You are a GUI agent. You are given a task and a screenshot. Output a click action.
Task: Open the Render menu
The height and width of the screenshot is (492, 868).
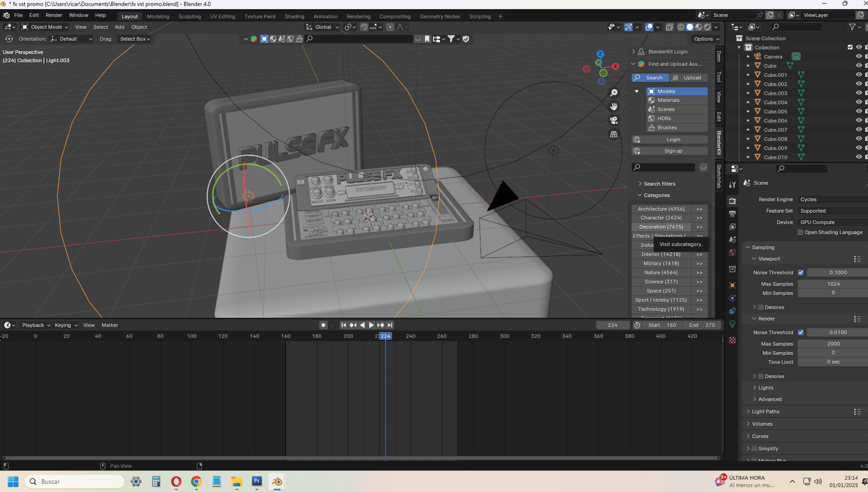tap(53, 16)
